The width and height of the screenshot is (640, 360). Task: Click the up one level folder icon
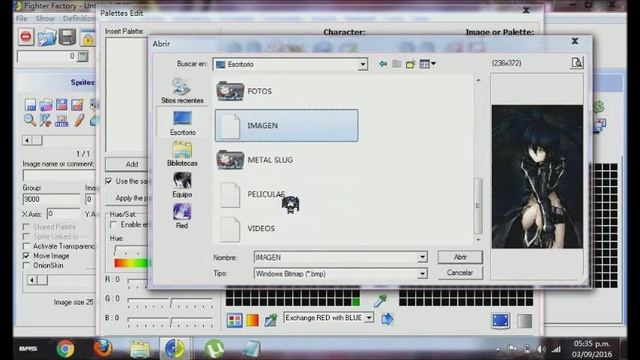pos(396,64)
